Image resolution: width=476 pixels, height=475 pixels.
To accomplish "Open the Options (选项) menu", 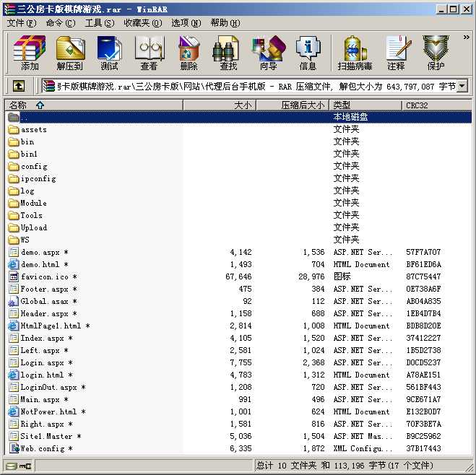I will point(186,23).
